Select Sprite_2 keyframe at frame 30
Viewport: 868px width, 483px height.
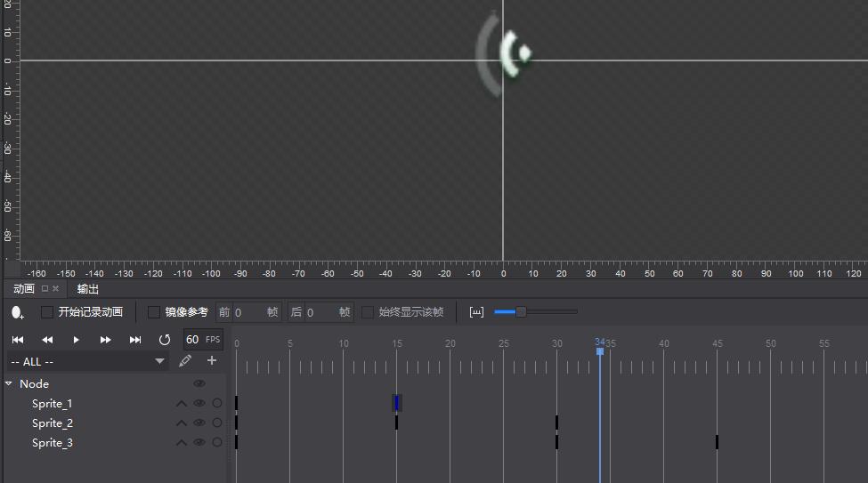pyautogui.click(x=557, y=423)
